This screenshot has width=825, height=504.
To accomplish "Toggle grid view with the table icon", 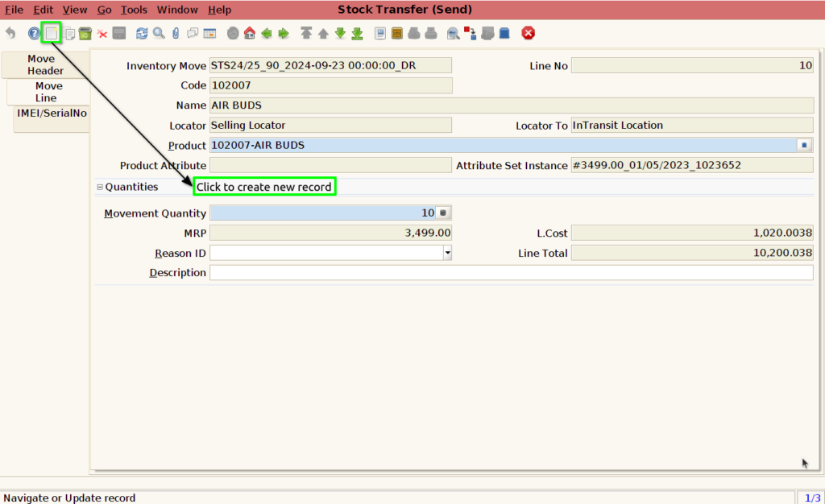I will tap(210, 33).
